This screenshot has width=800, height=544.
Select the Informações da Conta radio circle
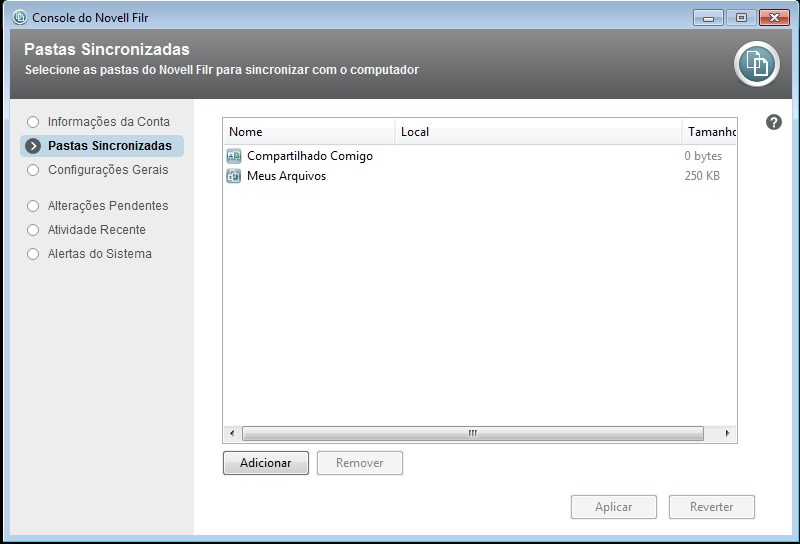coord(33,122)
